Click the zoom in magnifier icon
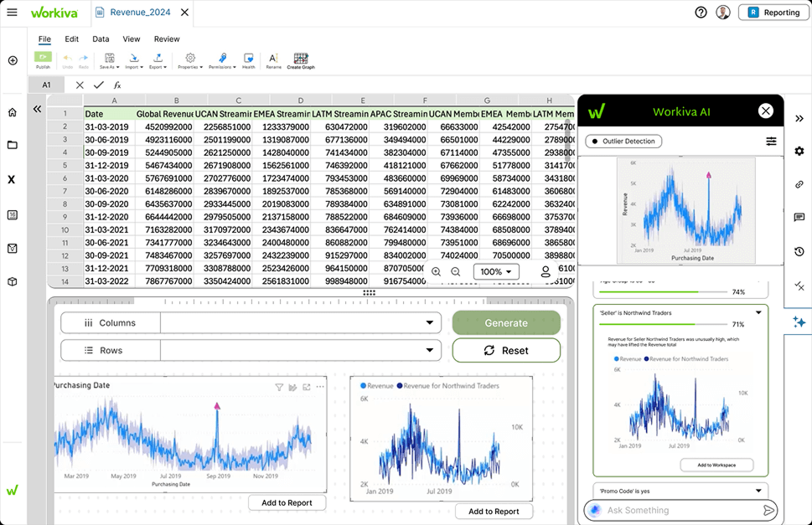 pos(437,271)
